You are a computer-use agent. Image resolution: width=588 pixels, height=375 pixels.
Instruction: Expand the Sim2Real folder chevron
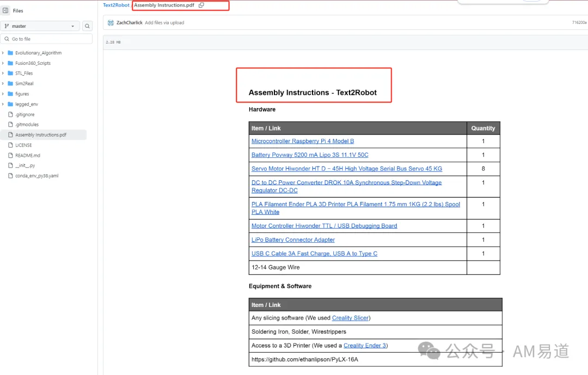tap(3, 83)
